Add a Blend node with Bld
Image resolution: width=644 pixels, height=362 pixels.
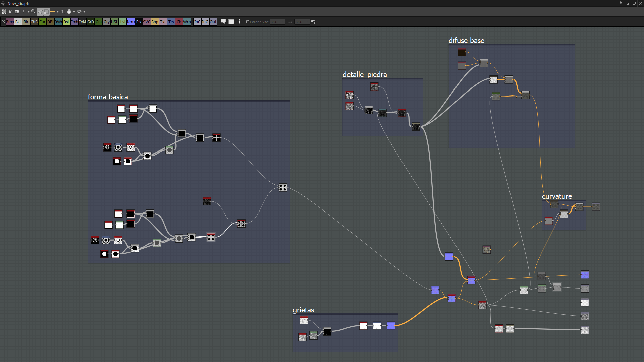[18, 22]
